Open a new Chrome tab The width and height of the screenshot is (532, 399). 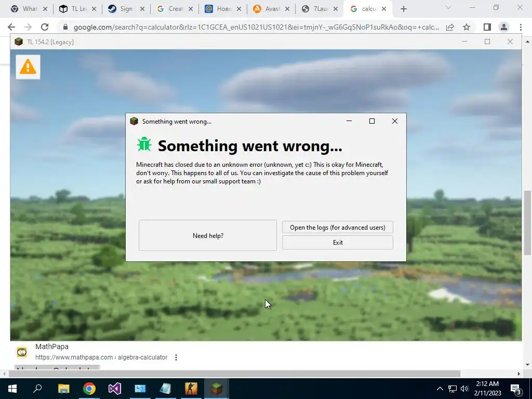(403, 9)
